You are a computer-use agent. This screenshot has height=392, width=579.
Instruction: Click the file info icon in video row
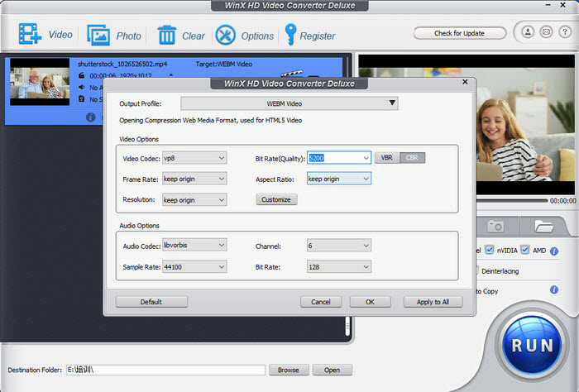point(90,117)
